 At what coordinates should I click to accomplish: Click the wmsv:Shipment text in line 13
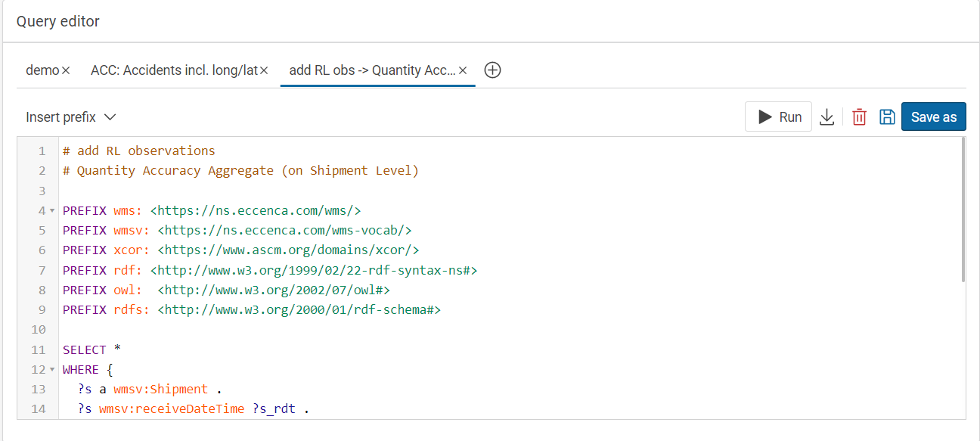(x=160, y=390)
